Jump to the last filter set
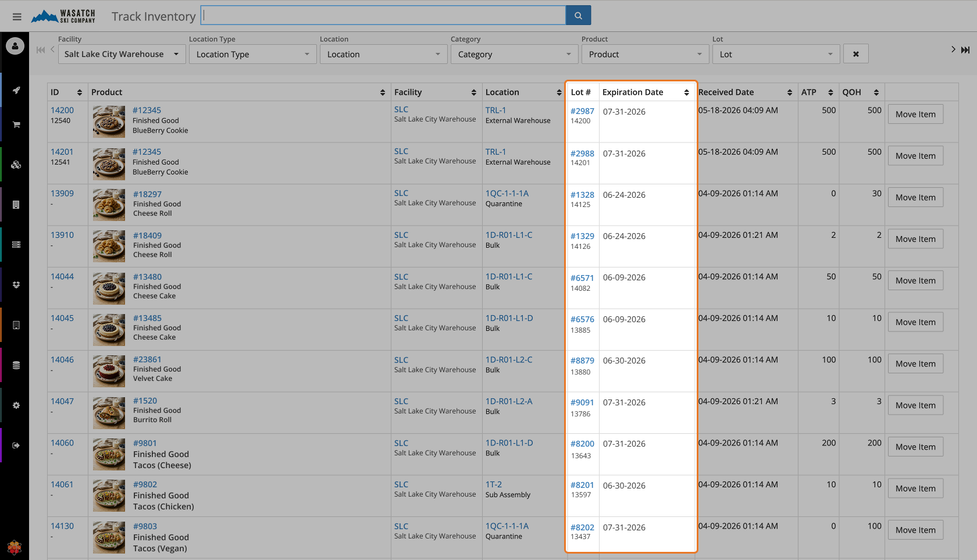Image resolution: width=977 pixels, height=560 pixels. pyautogui.click(x=965, y=50)
